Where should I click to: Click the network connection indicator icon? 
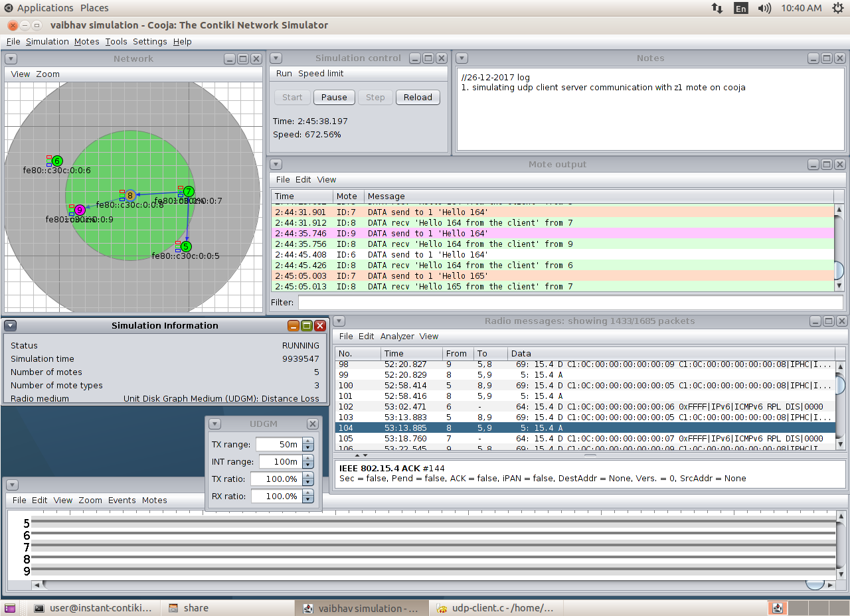click(x=717, y=8)
